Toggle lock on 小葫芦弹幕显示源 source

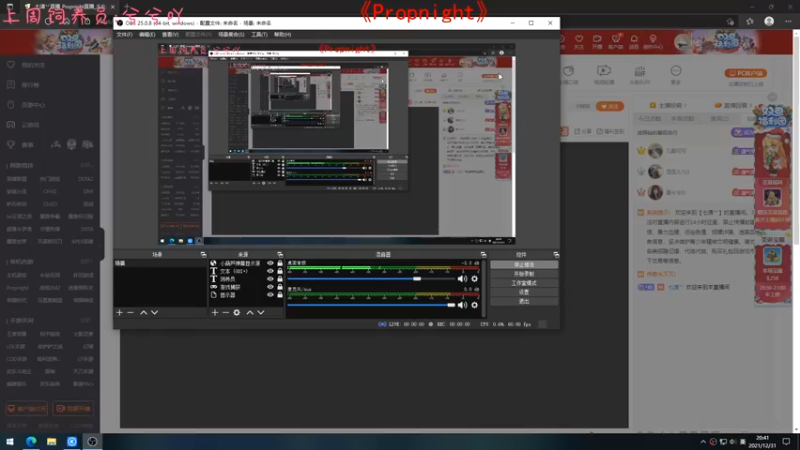coord(280,263)
